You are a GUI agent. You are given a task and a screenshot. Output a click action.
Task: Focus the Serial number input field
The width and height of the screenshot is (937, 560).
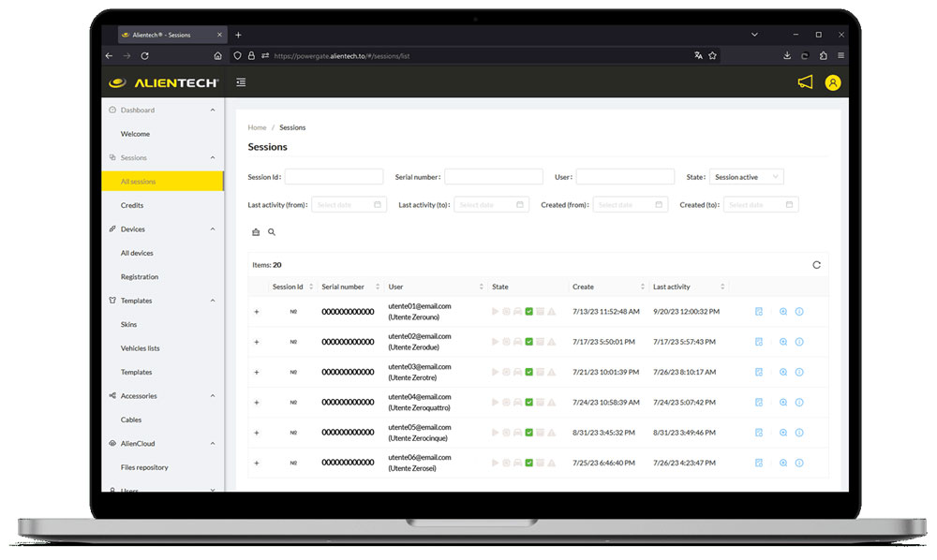pyautogui.click(x=494, y=177)
